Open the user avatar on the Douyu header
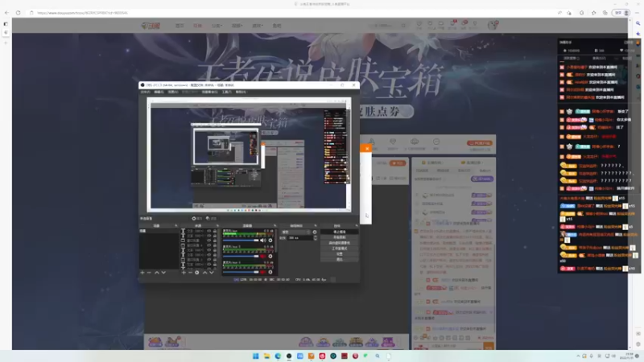 click(493, 25)
